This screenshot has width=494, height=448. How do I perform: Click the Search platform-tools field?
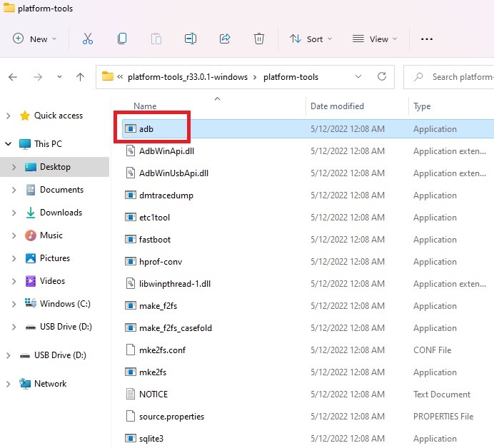pyautogui.click(x=448, y=77)
